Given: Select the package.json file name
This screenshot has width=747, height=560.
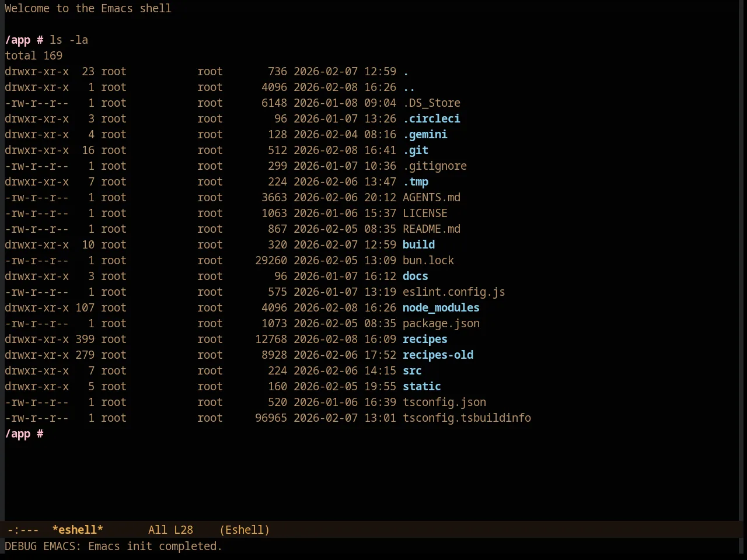Looking at the screenshot, I should (441, 323).
